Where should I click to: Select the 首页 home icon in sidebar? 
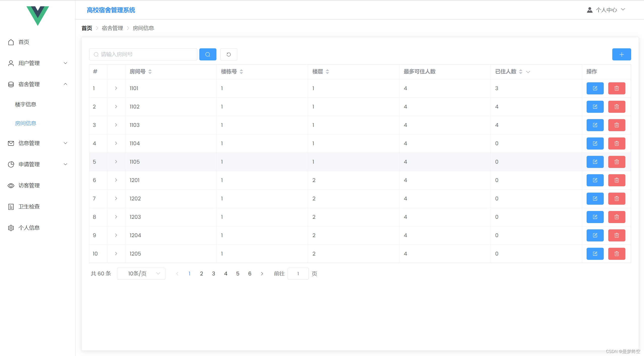click(x=11, y=42)
